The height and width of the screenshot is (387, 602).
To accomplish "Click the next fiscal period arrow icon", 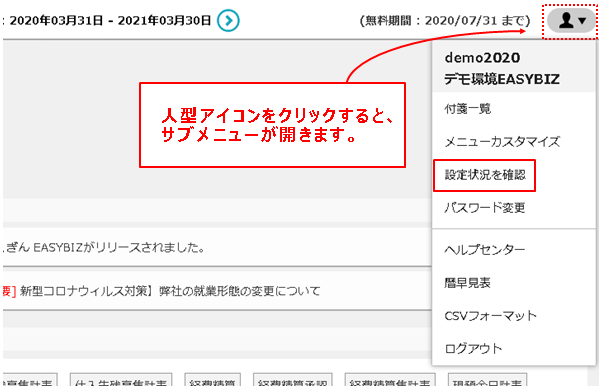I will pos(228,20).
